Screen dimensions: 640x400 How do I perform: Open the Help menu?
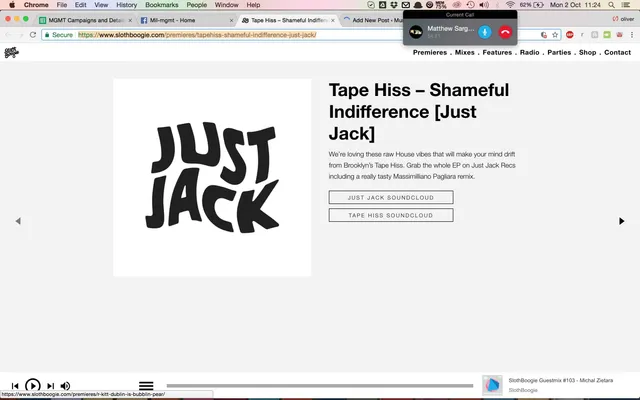pos(253,5)
